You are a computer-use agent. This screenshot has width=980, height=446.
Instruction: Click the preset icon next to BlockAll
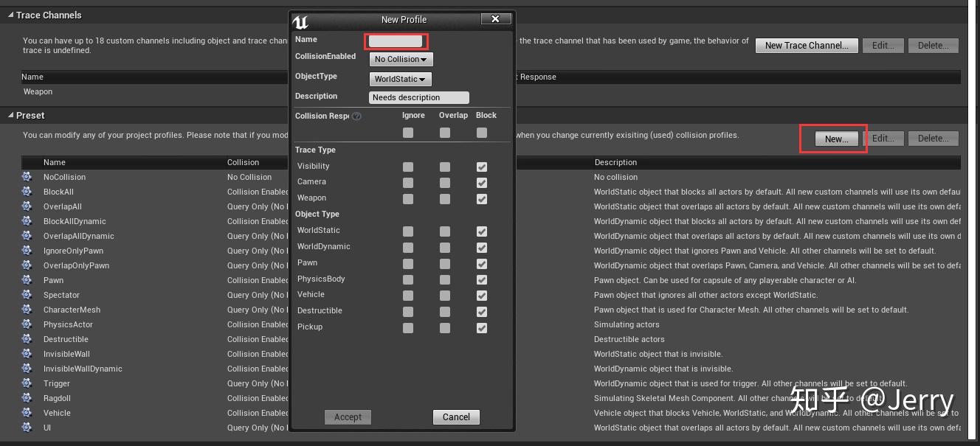[x=27, y=192]
